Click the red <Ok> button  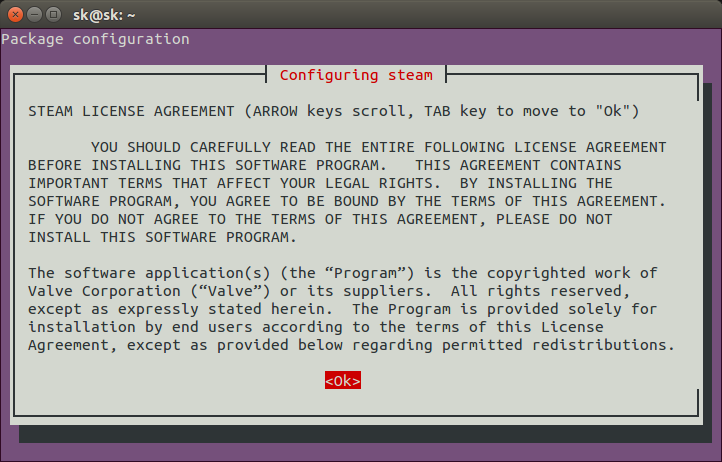tap(343, 380)
